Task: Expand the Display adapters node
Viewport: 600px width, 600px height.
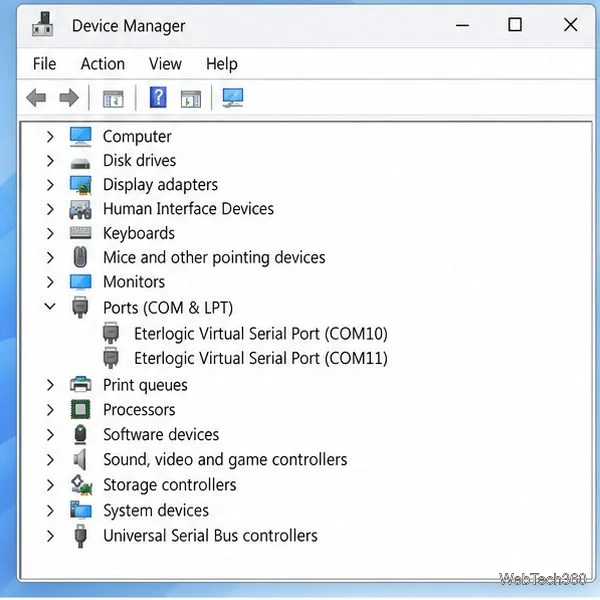Action: point(50,185)
